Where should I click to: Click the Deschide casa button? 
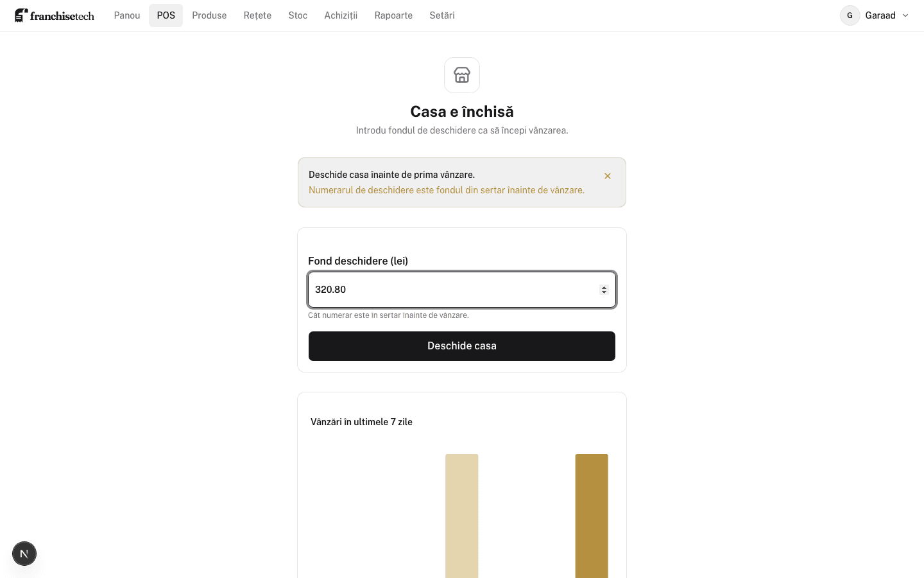462,346
